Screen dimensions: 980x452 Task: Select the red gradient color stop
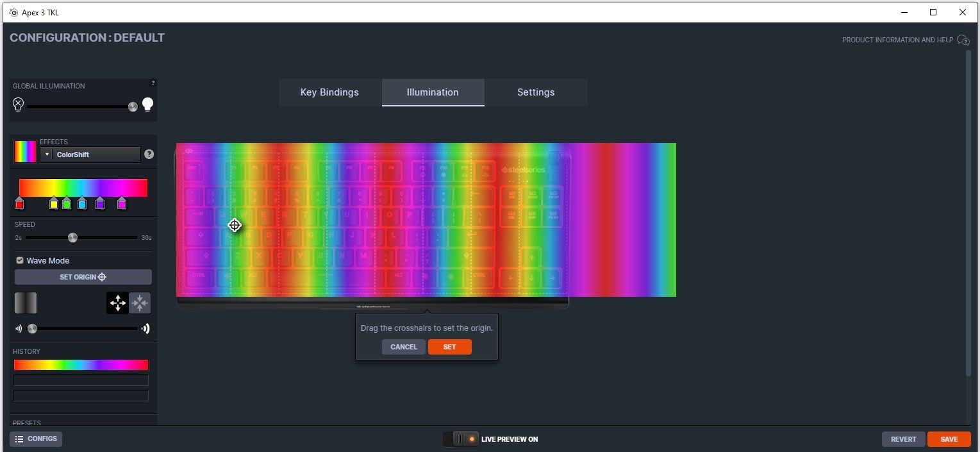coord(19,204)
